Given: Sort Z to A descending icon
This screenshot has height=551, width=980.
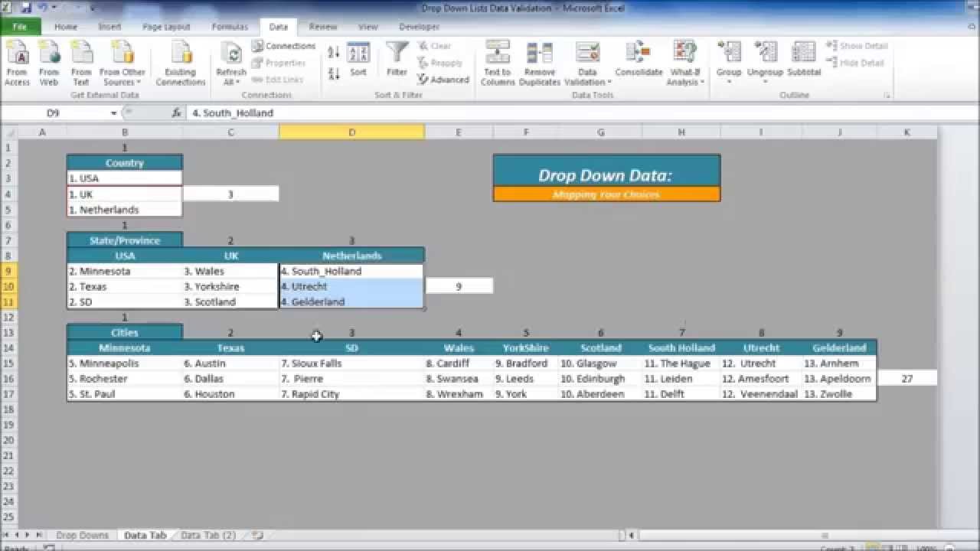Looking at the screenshot, I should point(334,73).
